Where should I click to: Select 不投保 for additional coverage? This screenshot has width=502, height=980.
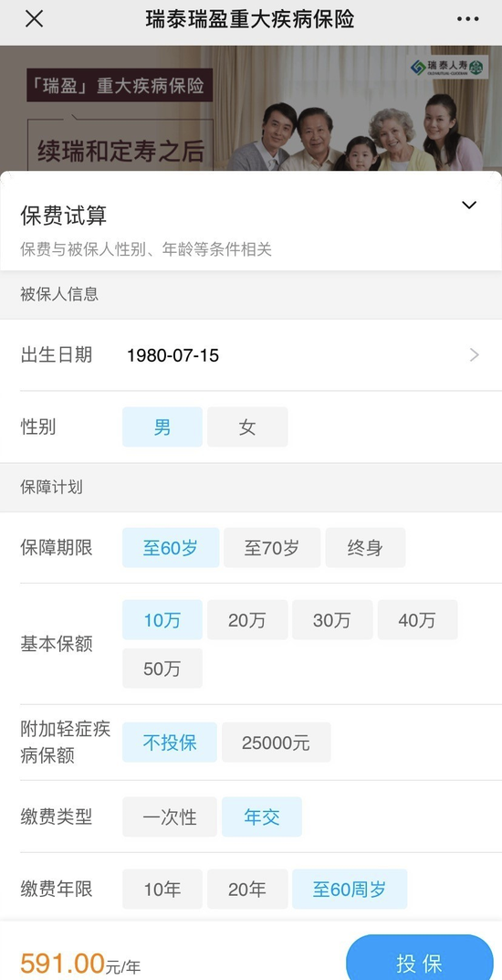pyautogui.click(x=170, y=743)
